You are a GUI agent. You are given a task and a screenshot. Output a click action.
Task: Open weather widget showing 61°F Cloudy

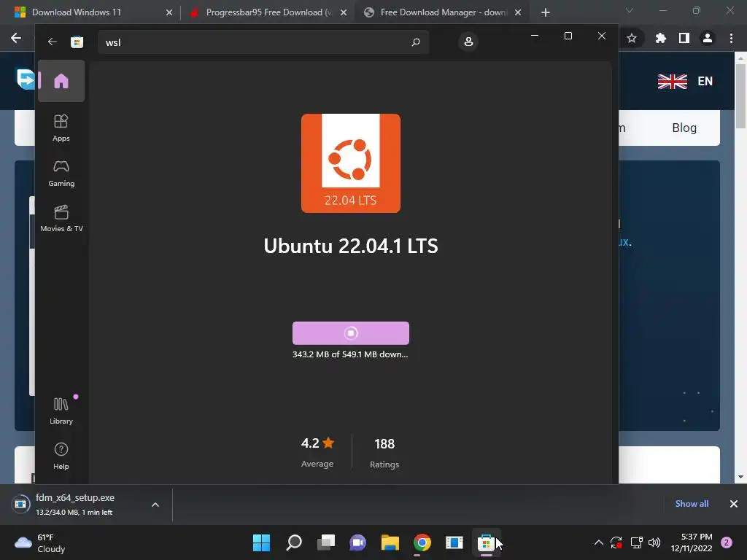pos(40,542)
